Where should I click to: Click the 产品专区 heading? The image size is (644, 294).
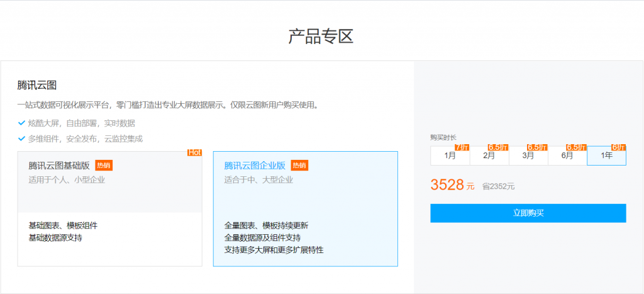pyautogui.click(x=321, y=37)
